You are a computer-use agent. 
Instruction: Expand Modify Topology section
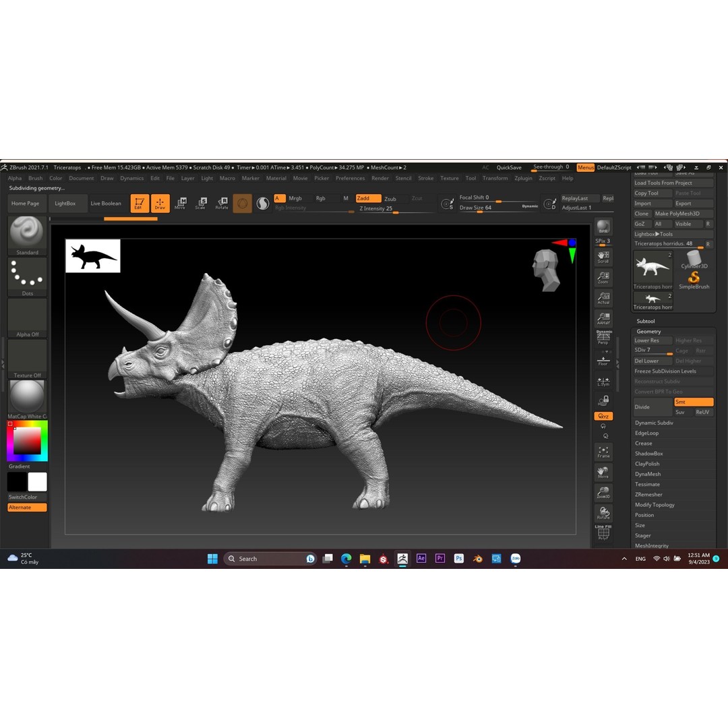655,505
